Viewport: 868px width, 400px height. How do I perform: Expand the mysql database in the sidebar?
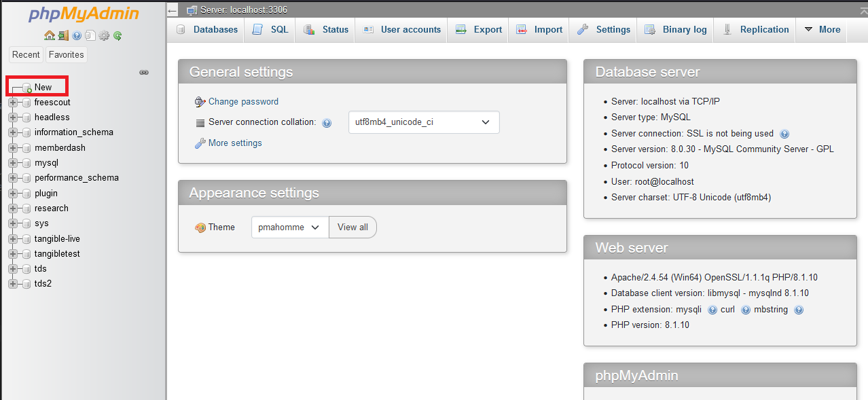[x=12, y=162]
